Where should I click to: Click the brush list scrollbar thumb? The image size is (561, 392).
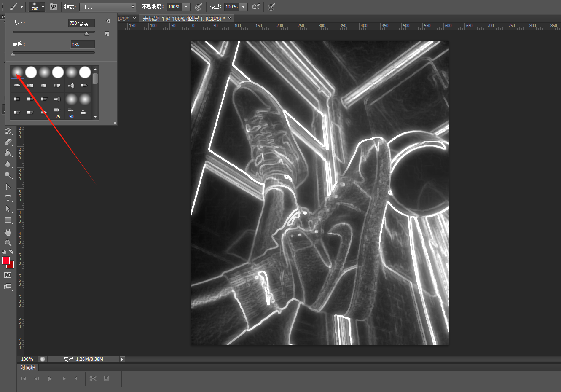(x=95, y=78)
